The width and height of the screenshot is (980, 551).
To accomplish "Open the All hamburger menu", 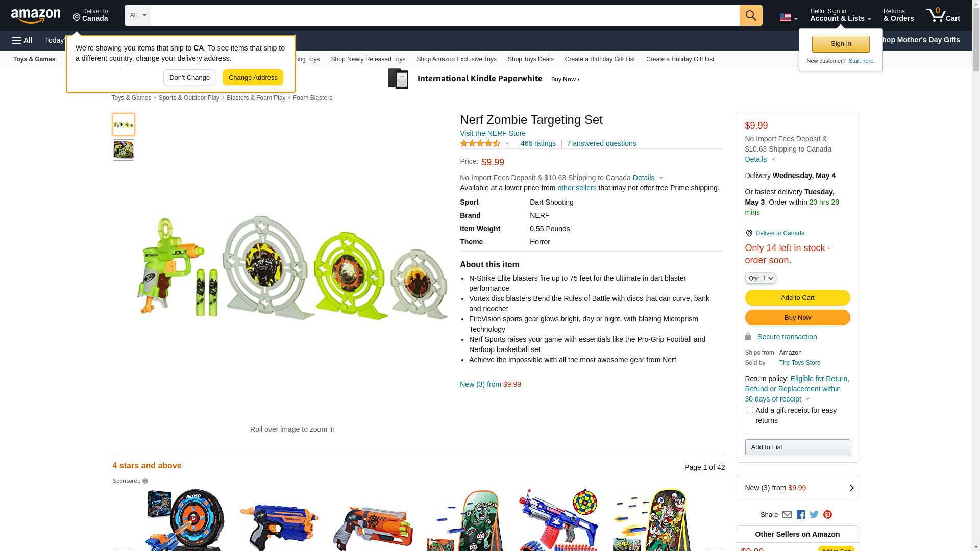I will pyautogui.click(x=22, y=40).
